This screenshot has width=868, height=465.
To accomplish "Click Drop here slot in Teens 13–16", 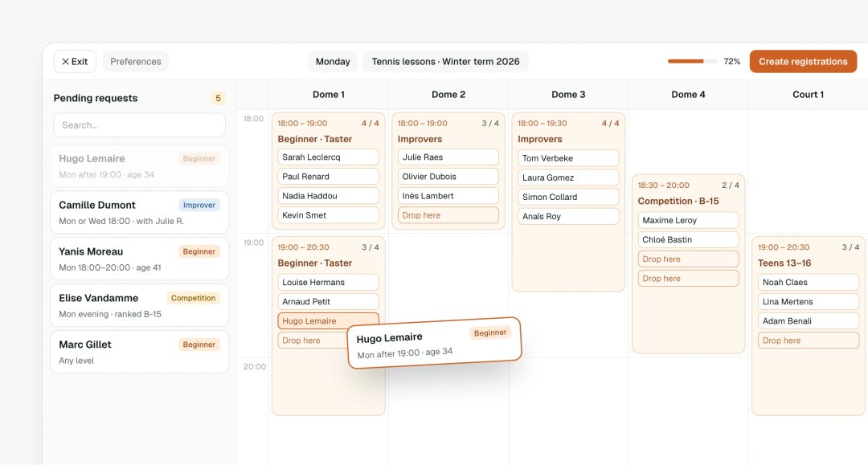I will 809,341.
